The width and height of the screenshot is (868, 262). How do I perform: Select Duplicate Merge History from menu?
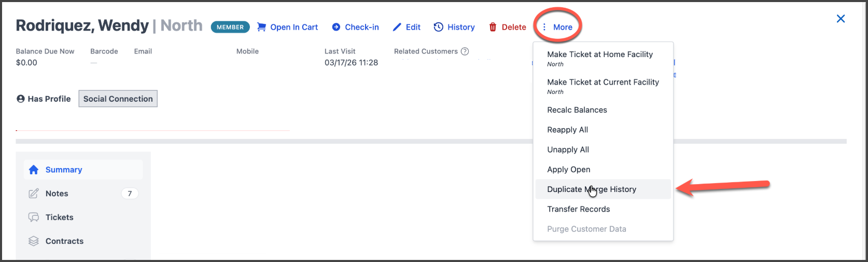(592, 189)
